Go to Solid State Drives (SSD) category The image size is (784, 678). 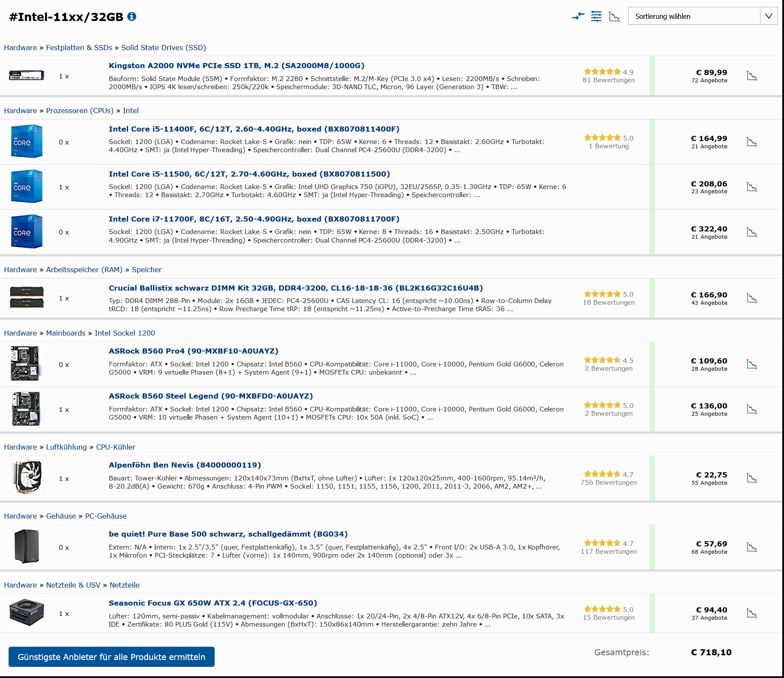164,48
